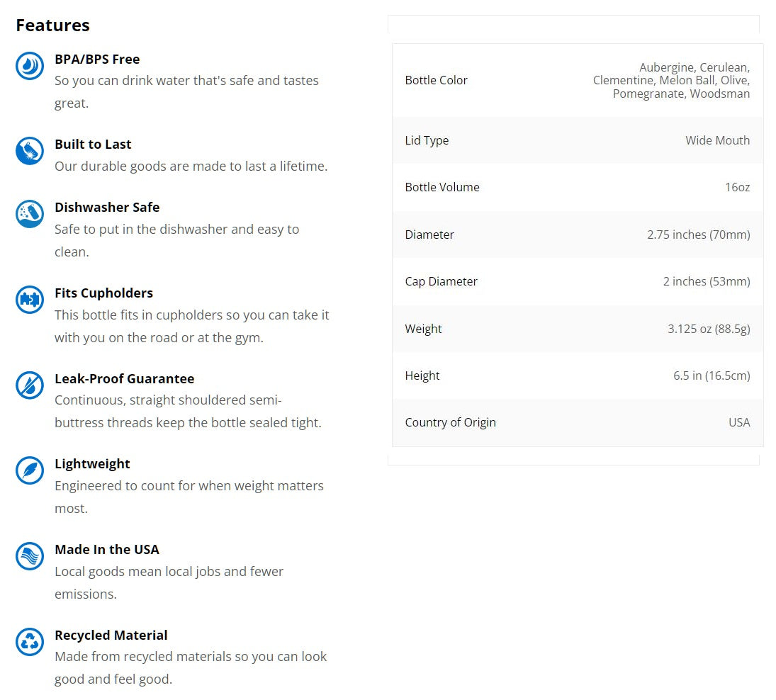Click the Weight row label
The image size is (776, 700).
coord(423,329)
